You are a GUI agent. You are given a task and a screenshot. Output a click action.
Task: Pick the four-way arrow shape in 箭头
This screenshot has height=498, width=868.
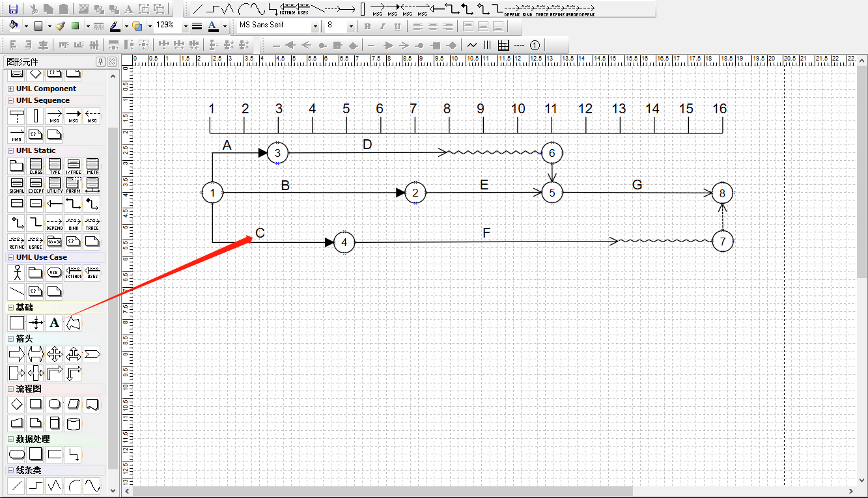pos(55,354)
